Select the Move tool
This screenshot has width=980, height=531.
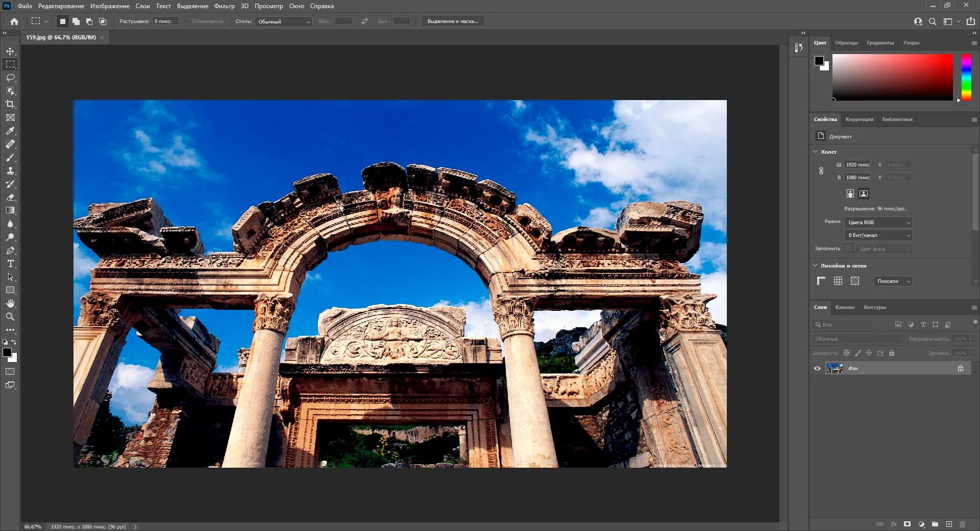[x=10, y=51]
